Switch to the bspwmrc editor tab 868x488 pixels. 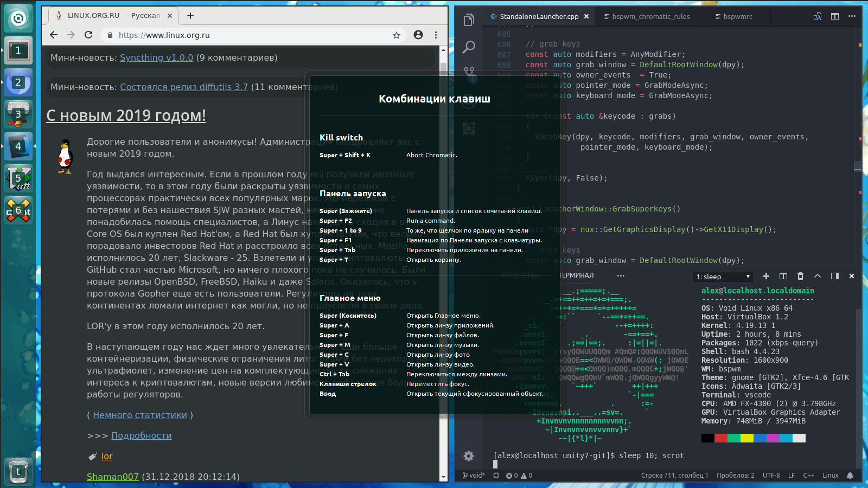pos(738,16)
